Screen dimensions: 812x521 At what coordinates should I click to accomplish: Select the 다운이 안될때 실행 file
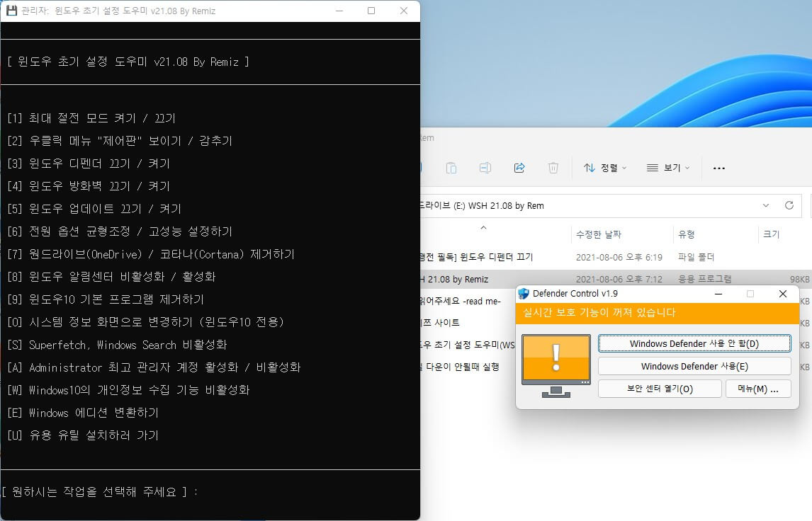pos(461,367)
